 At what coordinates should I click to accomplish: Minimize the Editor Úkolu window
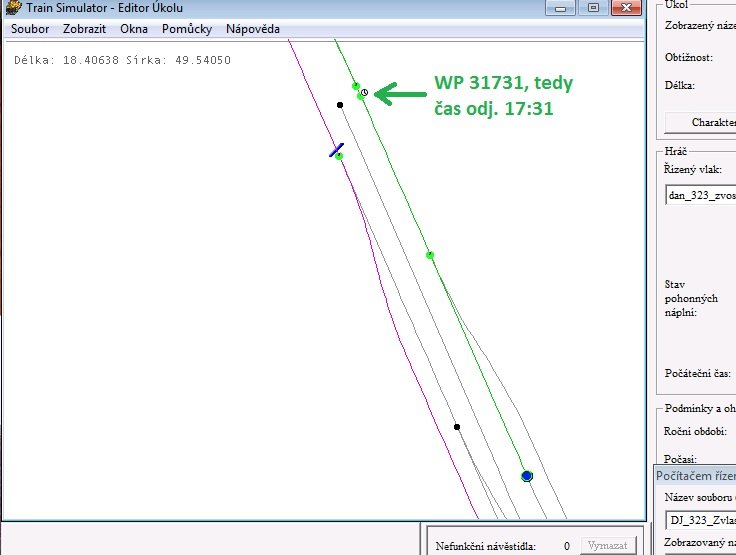pos(561,7)
